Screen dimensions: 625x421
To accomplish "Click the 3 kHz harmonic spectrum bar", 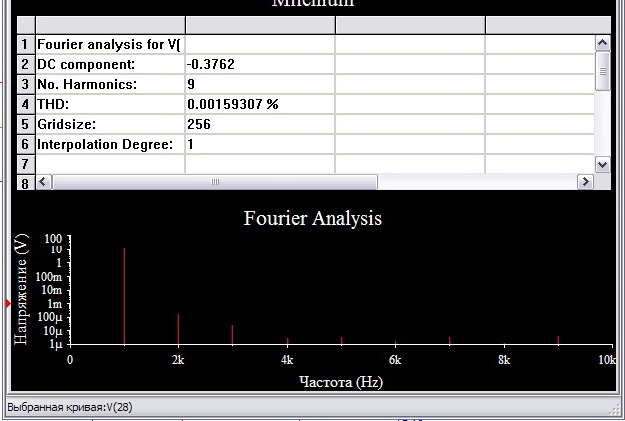I will pos(232,334).
